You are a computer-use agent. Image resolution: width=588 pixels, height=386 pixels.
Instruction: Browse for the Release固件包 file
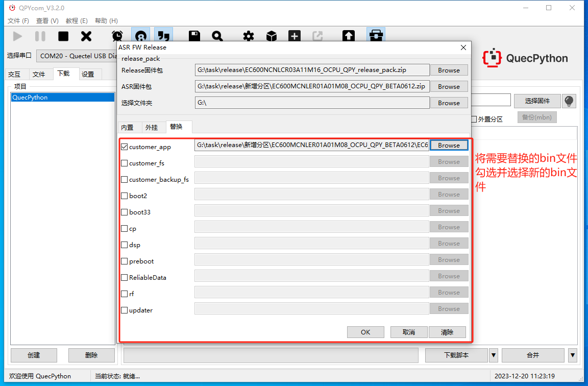click(x=449, y=70)
